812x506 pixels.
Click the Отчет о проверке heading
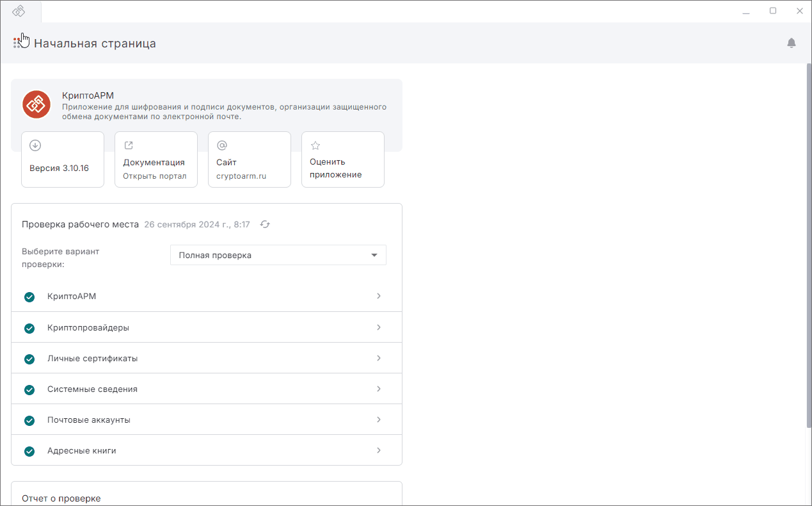[61, 498]
